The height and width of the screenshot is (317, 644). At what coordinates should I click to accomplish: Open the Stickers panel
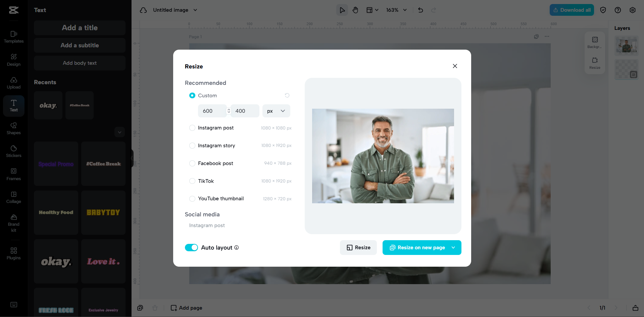(13, 151)
